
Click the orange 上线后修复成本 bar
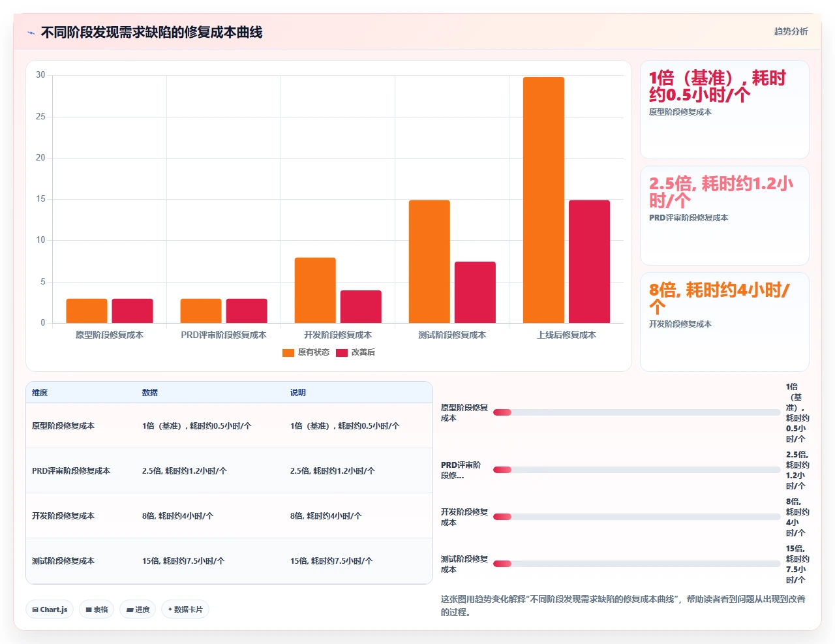click(543, 200)
